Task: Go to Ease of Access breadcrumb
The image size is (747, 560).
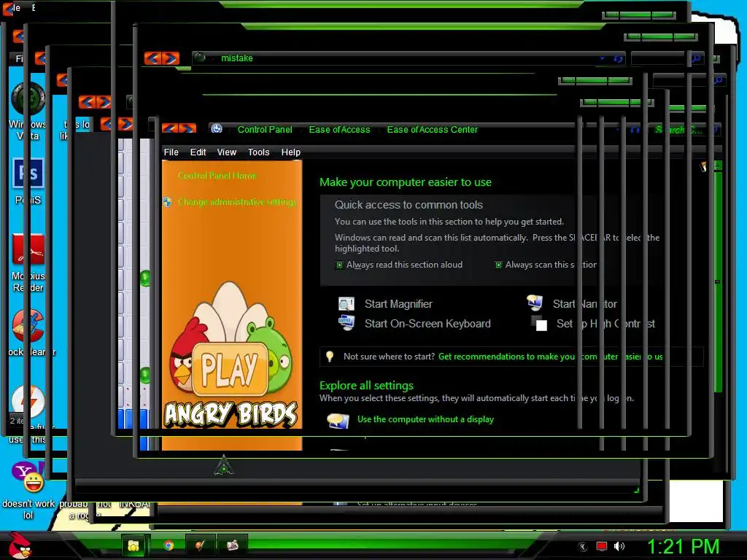Action: pyautogui.click(x=339, y=130)
